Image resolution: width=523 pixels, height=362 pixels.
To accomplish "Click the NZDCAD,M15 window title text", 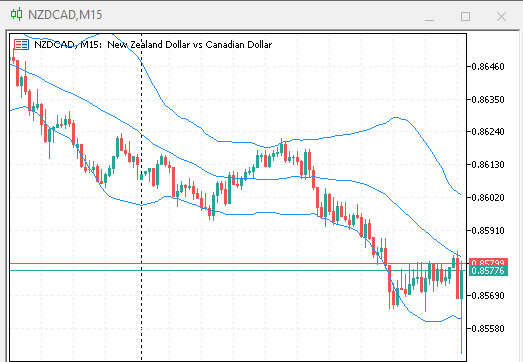I will tap(65, 15).
